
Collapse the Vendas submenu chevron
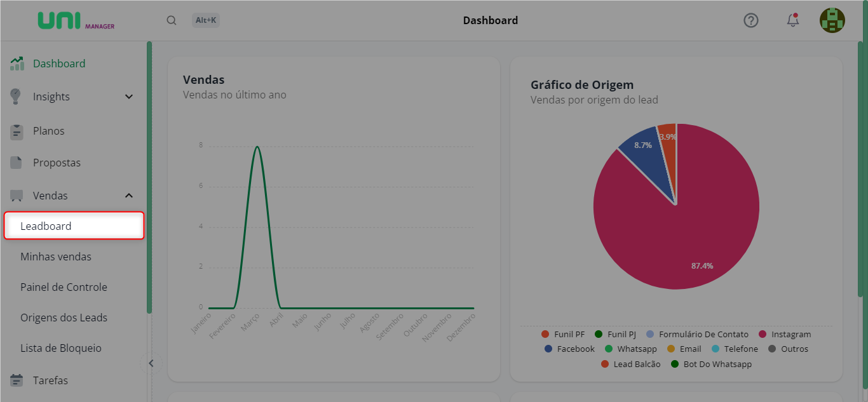coord(129,196)
